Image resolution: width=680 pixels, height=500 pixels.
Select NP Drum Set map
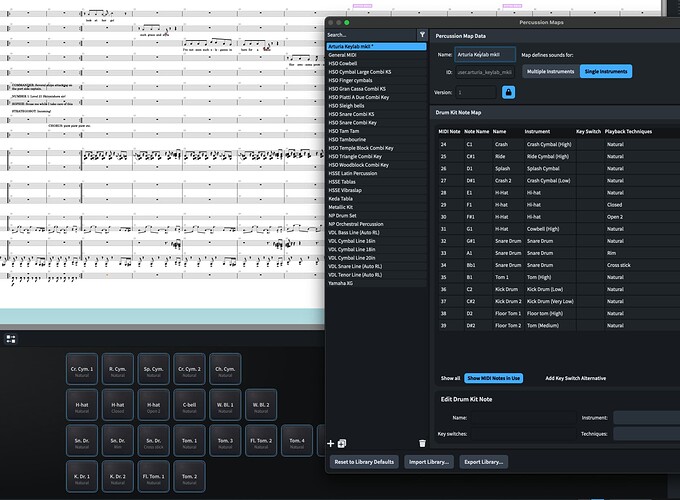pyautogui.click(x=376, y=216)
